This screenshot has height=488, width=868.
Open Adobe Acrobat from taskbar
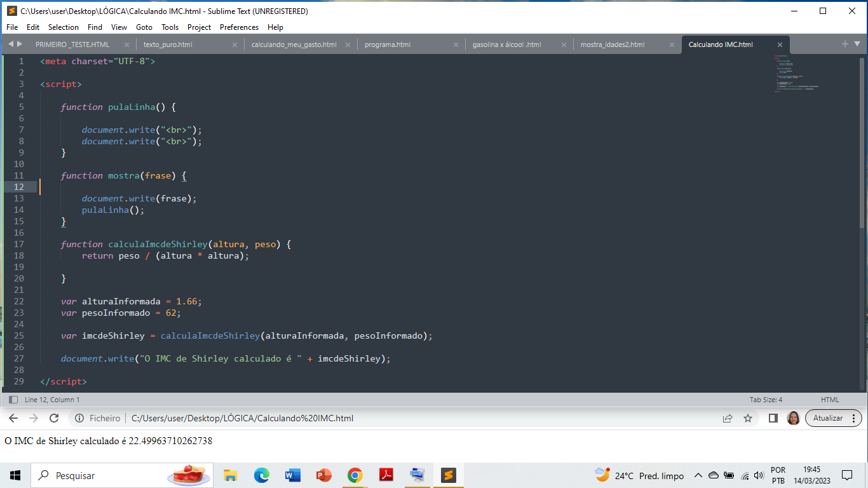[x=386, y=475]
